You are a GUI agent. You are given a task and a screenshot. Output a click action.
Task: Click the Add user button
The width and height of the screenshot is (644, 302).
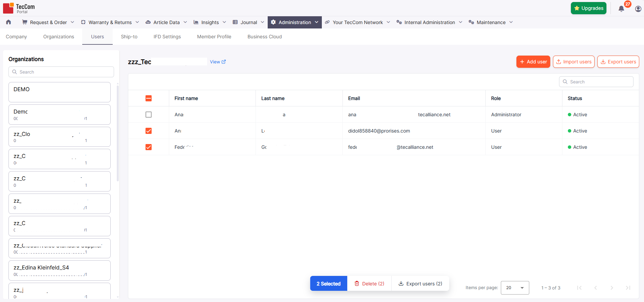point(533,62)
